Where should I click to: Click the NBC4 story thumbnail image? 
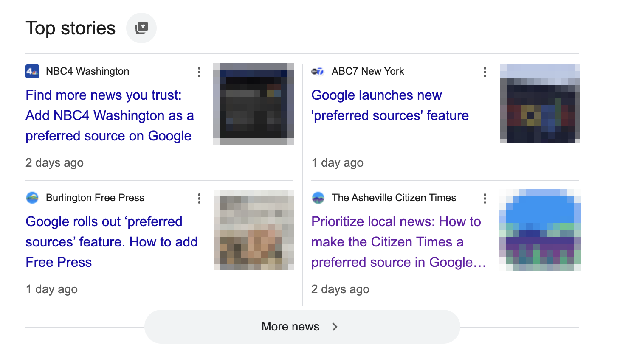point(254,104)
